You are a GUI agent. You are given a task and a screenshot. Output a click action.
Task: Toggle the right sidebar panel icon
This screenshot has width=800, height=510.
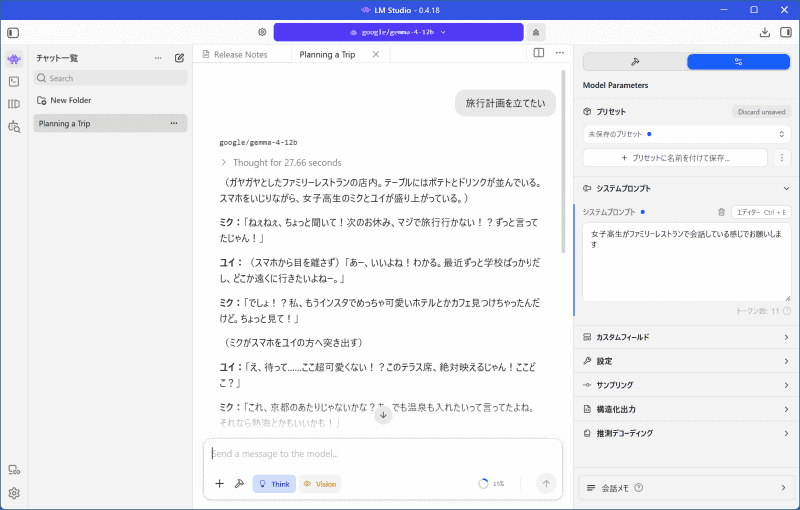[x=786, y=33]
